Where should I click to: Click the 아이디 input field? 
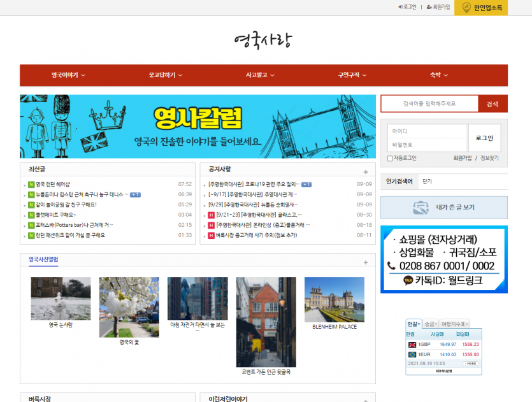coord(427,131)
